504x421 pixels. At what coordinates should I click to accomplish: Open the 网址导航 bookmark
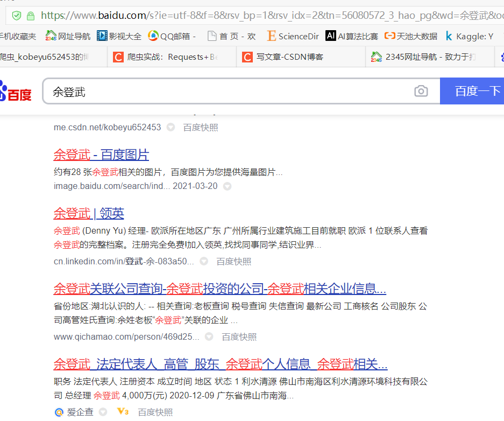pyautogui.click(x=68, y=36)
